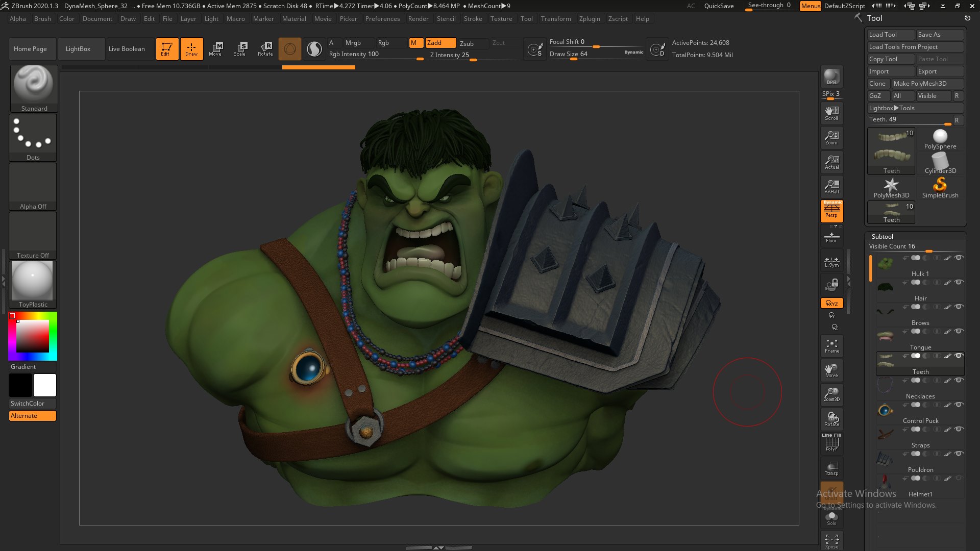Click the PolyF line fill icon

[831, 443]
